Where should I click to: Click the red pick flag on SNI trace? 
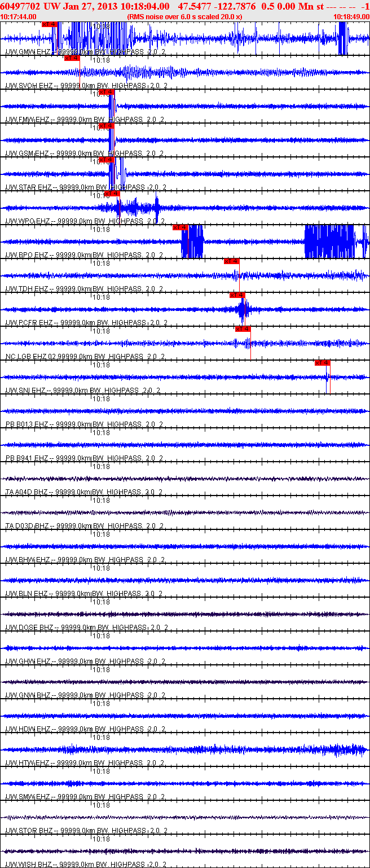(x=323, y=362)
